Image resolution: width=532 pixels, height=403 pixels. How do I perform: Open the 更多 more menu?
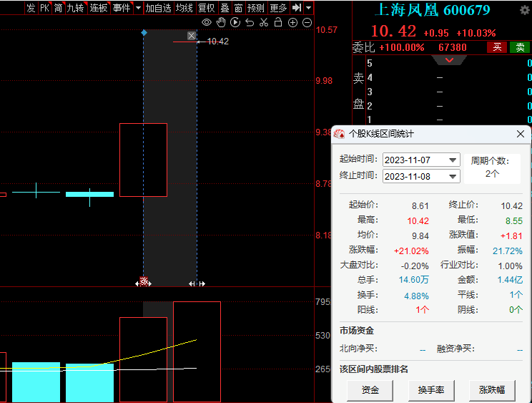[278, 8]
